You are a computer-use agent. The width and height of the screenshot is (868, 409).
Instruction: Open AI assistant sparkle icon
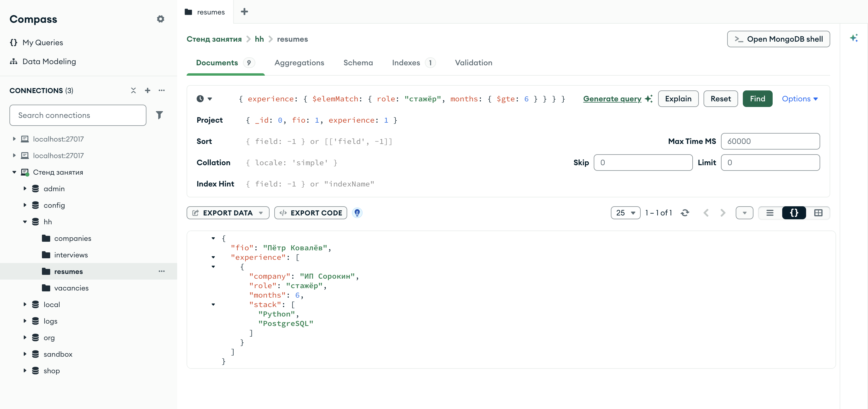[x=854, y=38]
